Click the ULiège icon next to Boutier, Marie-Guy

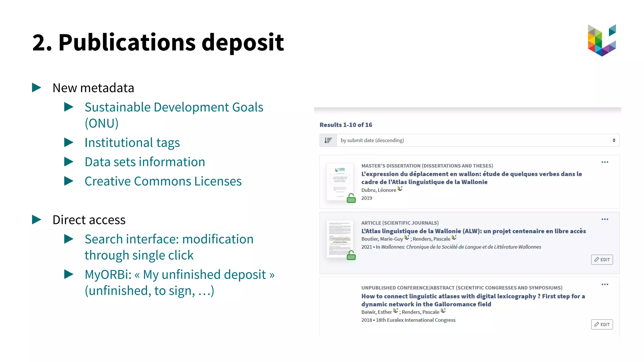click(x=407, y=238)
